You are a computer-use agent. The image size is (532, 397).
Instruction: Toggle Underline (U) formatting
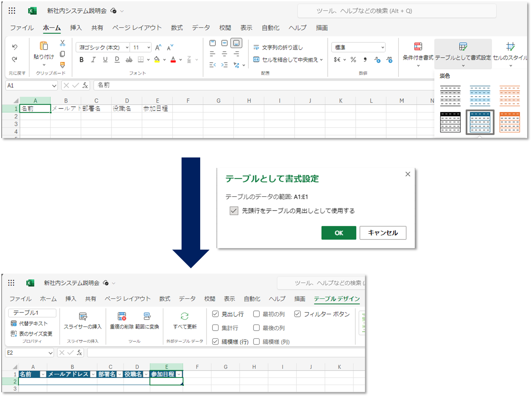105,60
